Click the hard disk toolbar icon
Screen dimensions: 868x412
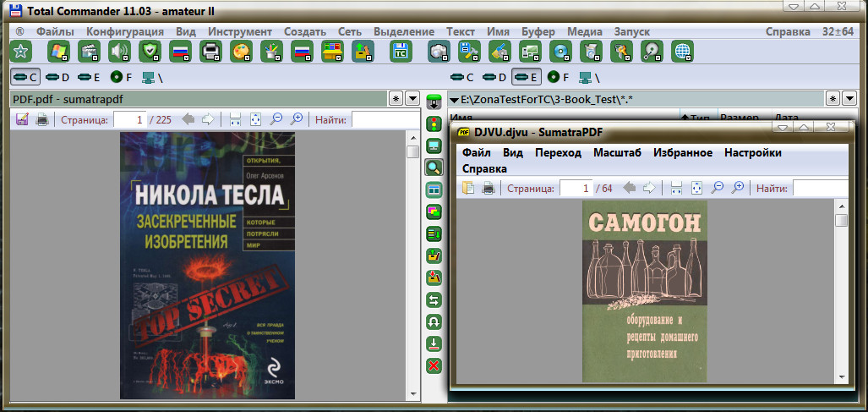click(652, 52)
